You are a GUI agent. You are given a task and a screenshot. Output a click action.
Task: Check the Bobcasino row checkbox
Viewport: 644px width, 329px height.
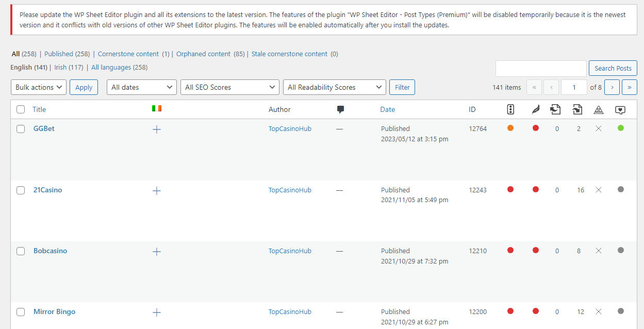click(21, 251)
